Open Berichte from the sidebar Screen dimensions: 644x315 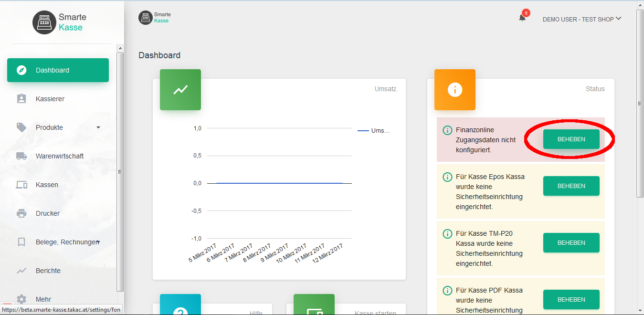pyautogui.click(x=58, y=271)
